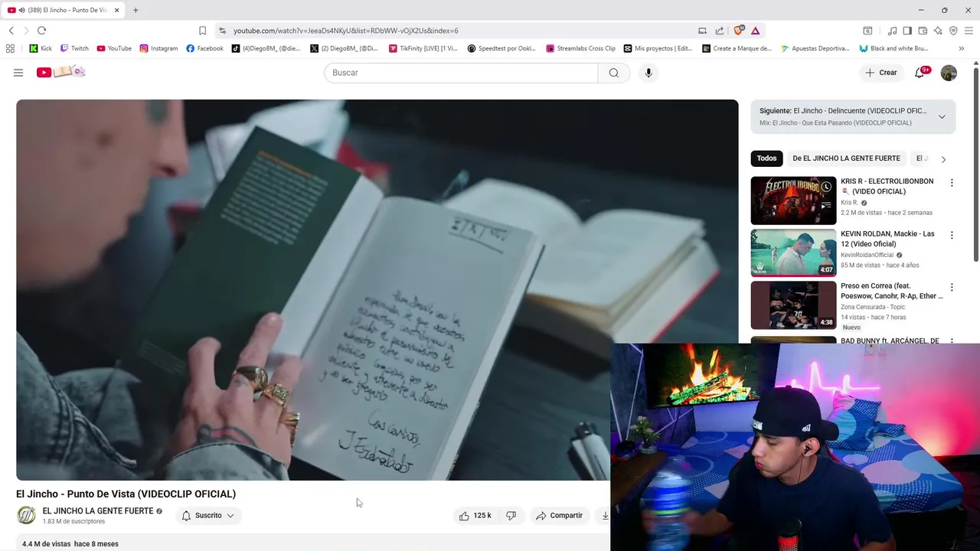
Task: Open the YouTube hamburger guide menu
Action: pos(18,73)
